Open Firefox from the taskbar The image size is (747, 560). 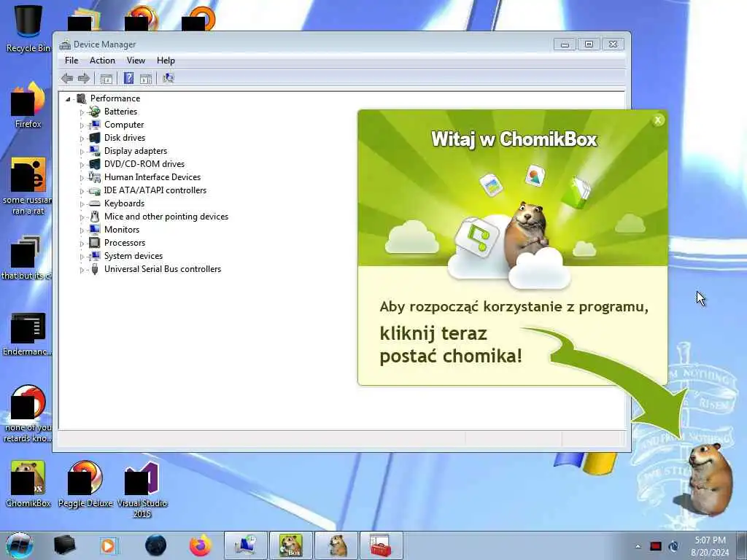pos(201,545)
